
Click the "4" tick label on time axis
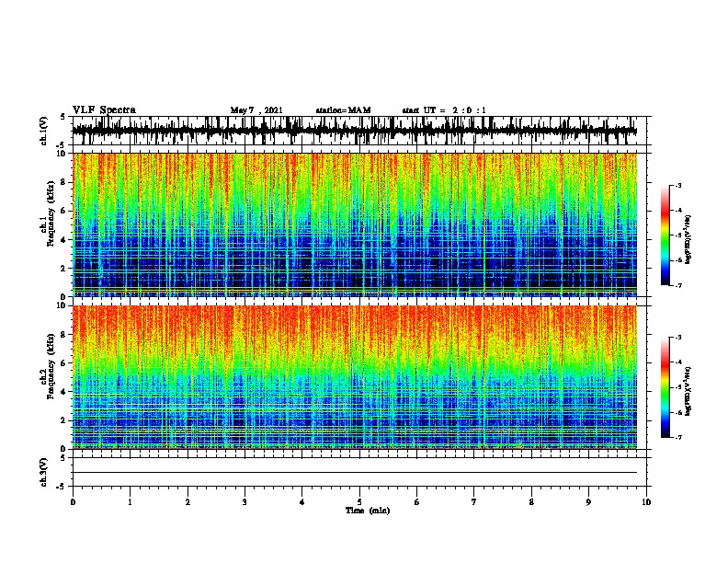[302, 502]
